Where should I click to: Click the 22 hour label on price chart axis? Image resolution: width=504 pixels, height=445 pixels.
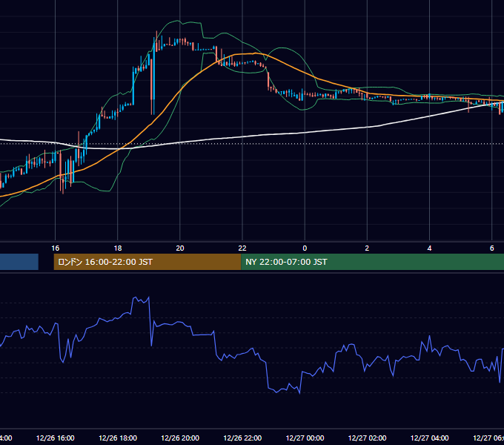coord(242,248)
